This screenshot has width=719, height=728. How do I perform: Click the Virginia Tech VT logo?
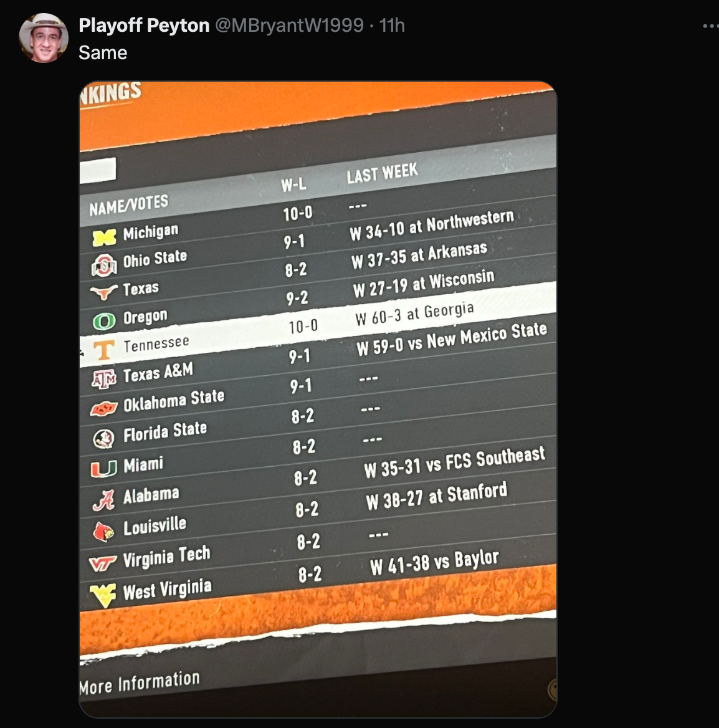pyautogui.click(x=103, y=563)
